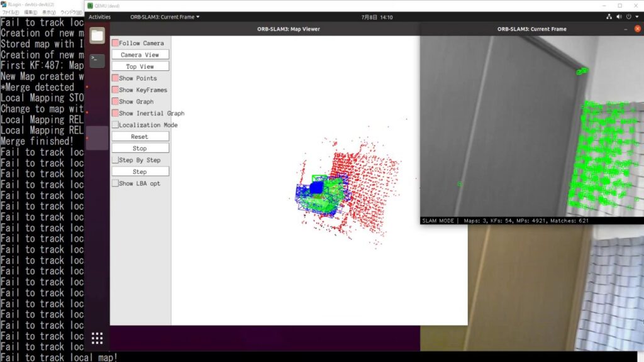Toggle the Follow Camera checkbox
This screenshot has height=362, width=644.
pyautogui.click(x=116, y=43)
